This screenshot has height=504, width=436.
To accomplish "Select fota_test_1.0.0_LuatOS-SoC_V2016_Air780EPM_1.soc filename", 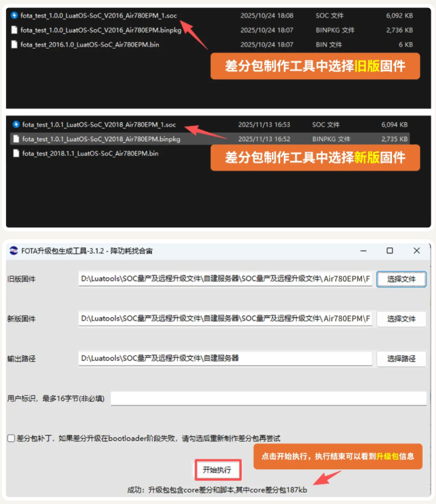I will (x=99, y=15).
